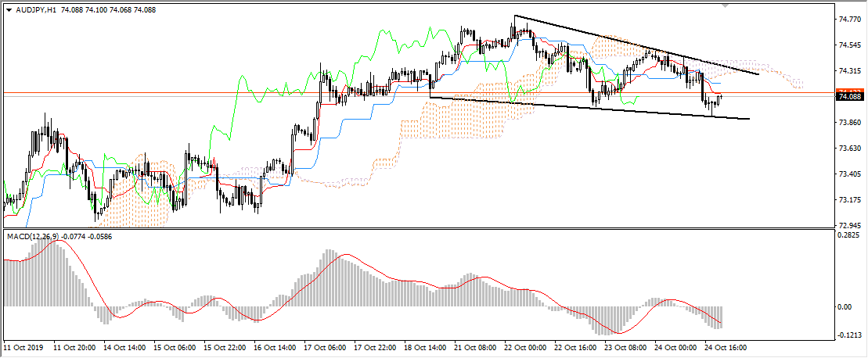Click the 74.545 price scale value
The width and height of the screenshot is (868, 358).
(850, 45)
